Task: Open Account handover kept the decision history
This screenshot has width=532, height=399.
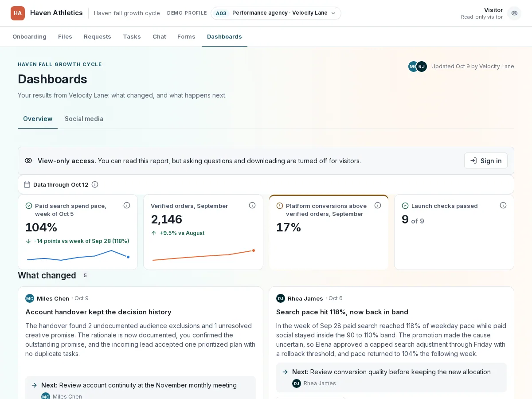Action: click(98, 312)
